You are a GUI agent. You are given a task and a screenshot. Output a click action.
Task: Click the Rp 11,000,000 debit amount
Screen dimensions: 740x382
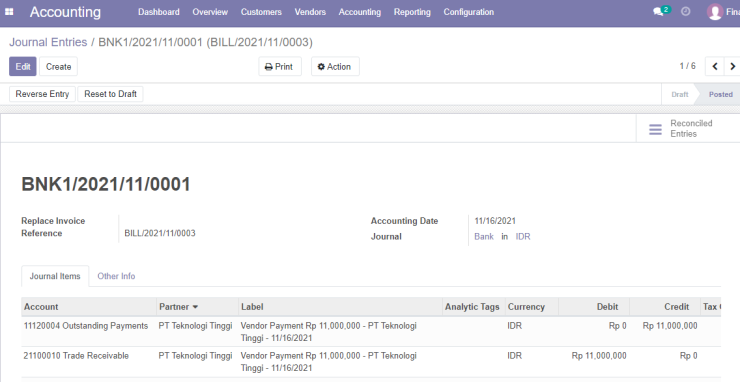[599, 356]
